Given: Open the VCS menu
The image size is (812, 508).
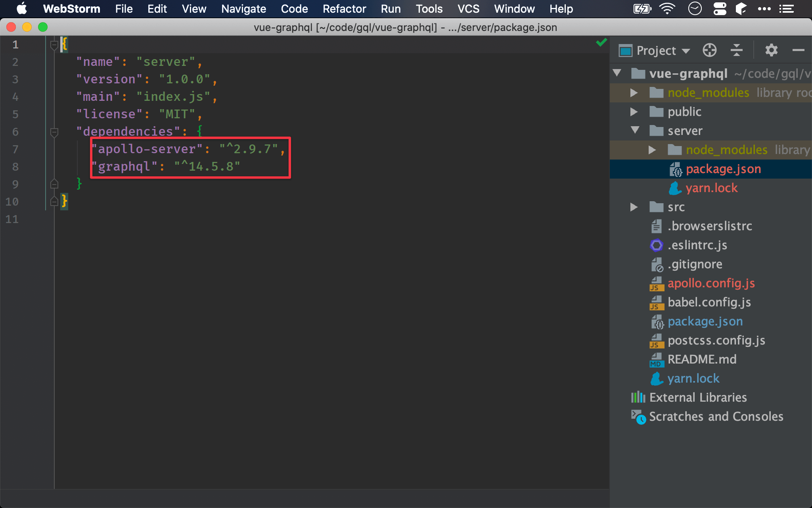Looking at the screenshot, I should [x=468, y=9].
